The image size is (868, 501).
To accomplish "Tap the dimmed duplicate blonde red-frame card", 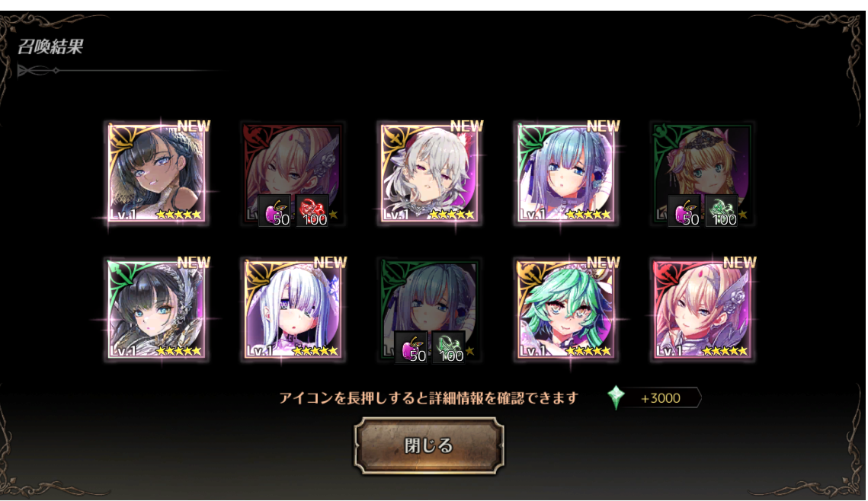I will pyautogui.click(x=293, y=173).
